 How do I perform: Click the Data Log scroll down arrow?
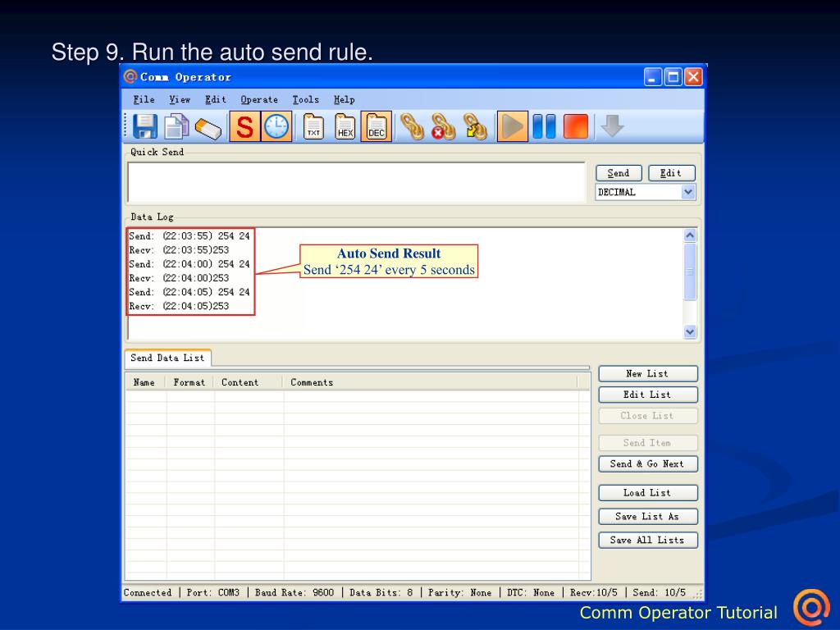(690, 331)
